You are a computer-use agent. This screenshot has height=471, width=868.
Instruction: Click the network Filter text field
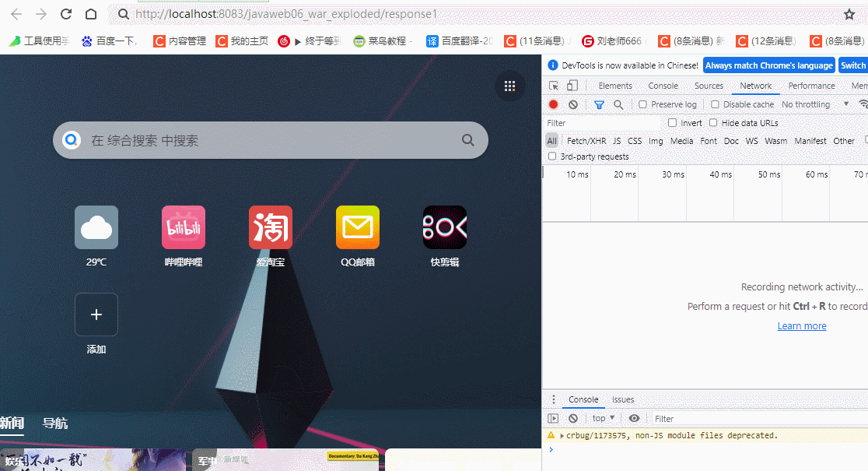point(604,123)
